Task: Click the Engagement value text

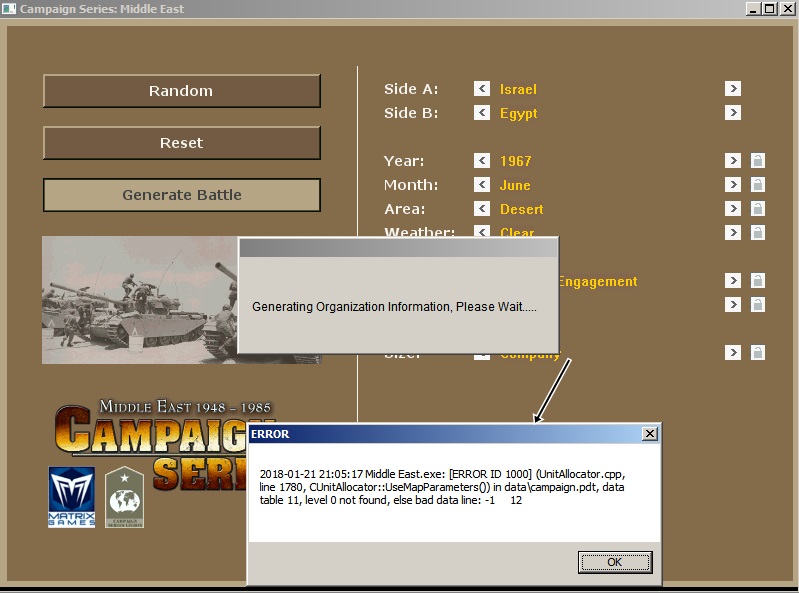Action: point(598,282)
